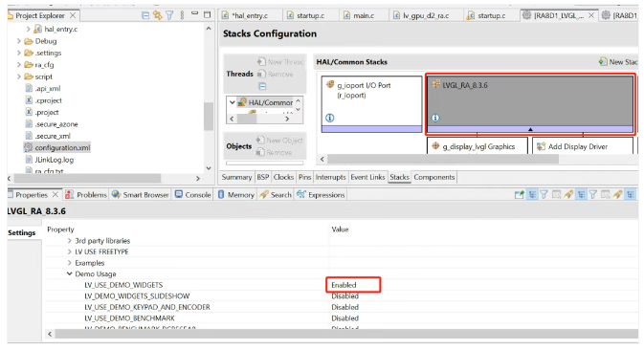Expand LV USE FREETYPE property group
This screenshot has width=644, height=349.
(x=70, y=251)
